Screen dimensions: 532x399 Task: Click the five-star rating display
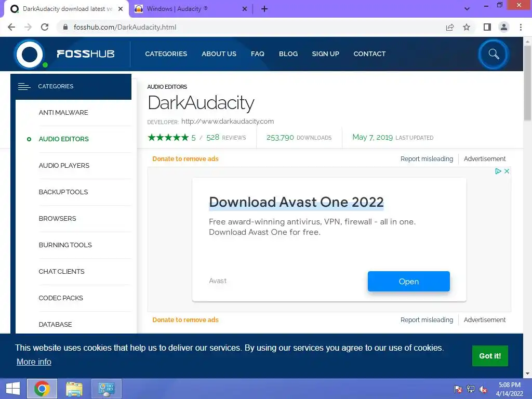click(168, 137)
